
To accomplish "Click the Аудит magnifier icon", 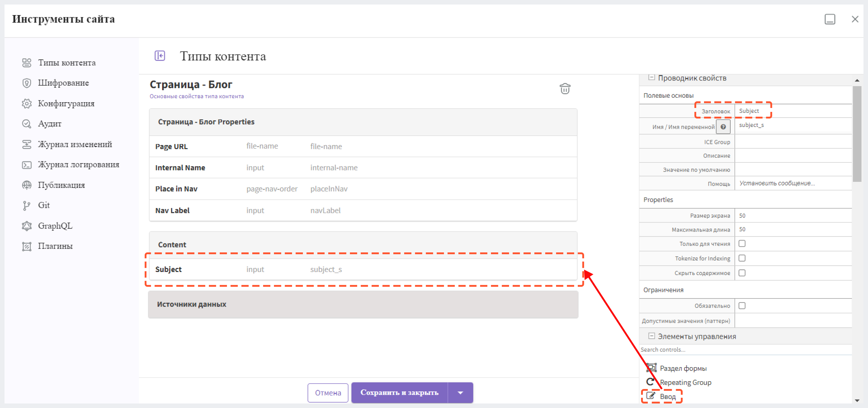I will [x=27, y=124].
